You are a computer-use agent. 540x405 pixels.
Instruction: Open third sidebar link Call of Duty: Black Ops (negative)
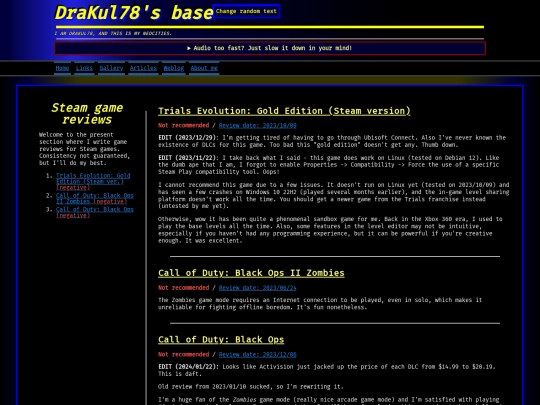click(x=95, y=212)
